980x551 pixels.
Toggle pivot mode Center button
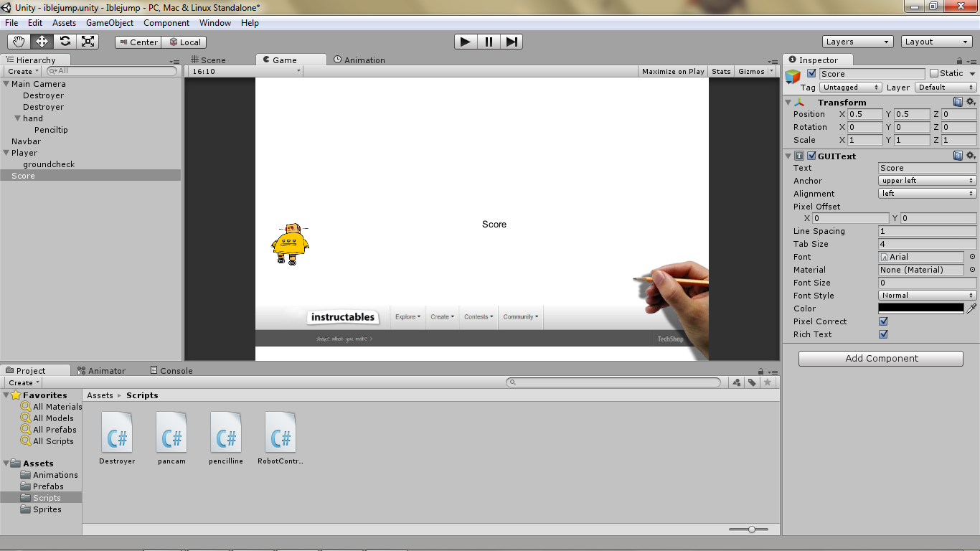[138, 42]
